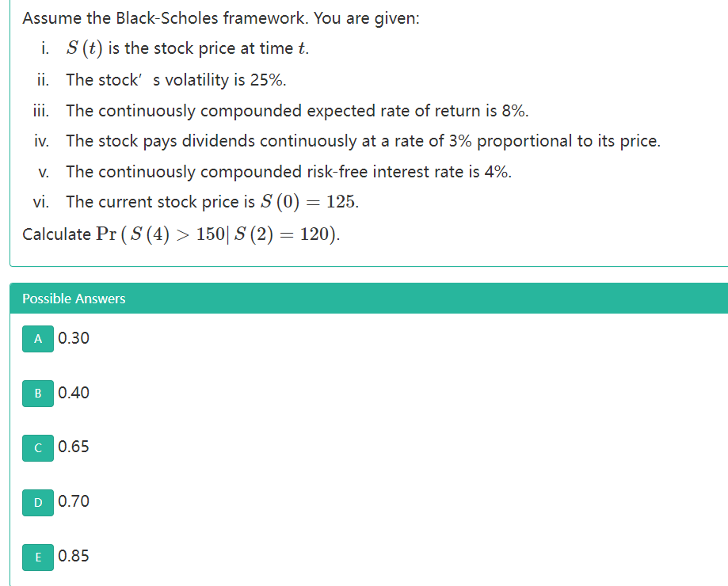This screenshot has height=586, width=728.
Task: Select answer B badge
Action: 37,394
